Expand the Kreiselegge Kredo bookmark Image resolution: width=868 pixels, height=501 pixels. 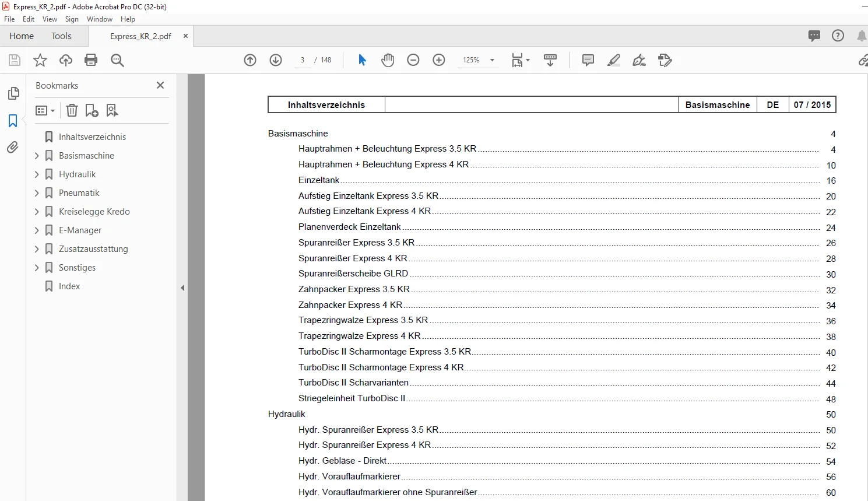click(37, 212)
